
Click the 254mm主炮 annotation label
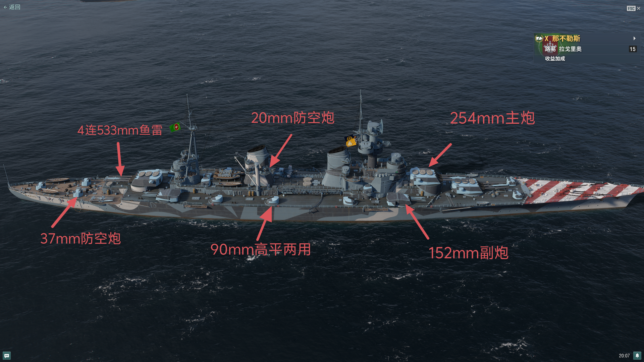tap(492, 118)
